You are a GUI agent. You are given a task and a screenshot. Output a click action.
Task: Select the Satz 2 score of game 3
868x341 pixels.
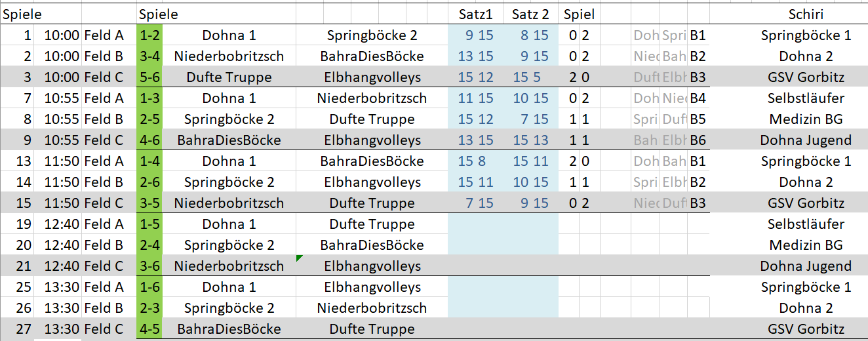pos(530,77)
